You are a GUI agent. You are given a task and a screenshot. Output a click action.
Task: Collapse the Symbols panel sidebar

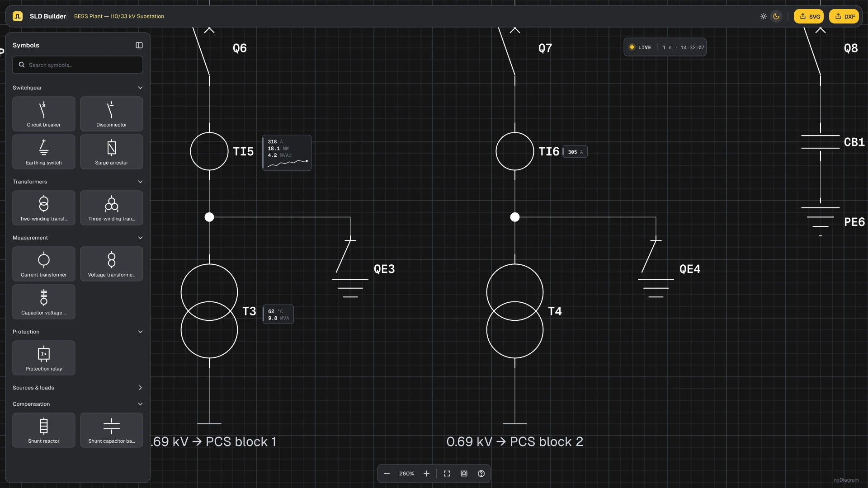tap(139, 45)
